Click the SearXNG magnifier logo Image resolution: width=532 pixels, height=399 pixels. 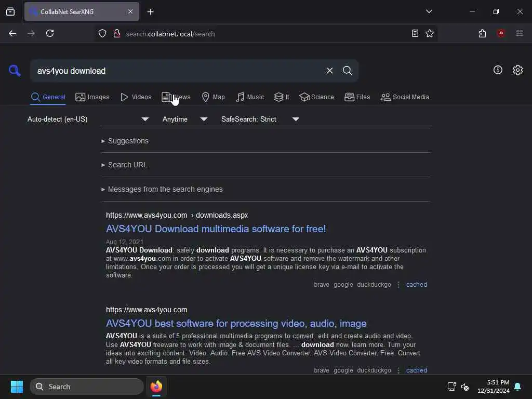(x=15, y=71)
